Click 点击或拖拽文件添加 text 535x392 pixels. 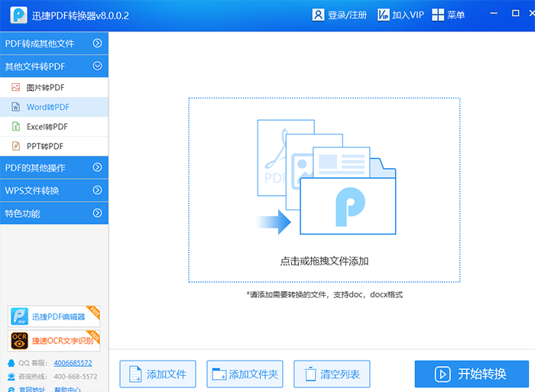point(324,261)
